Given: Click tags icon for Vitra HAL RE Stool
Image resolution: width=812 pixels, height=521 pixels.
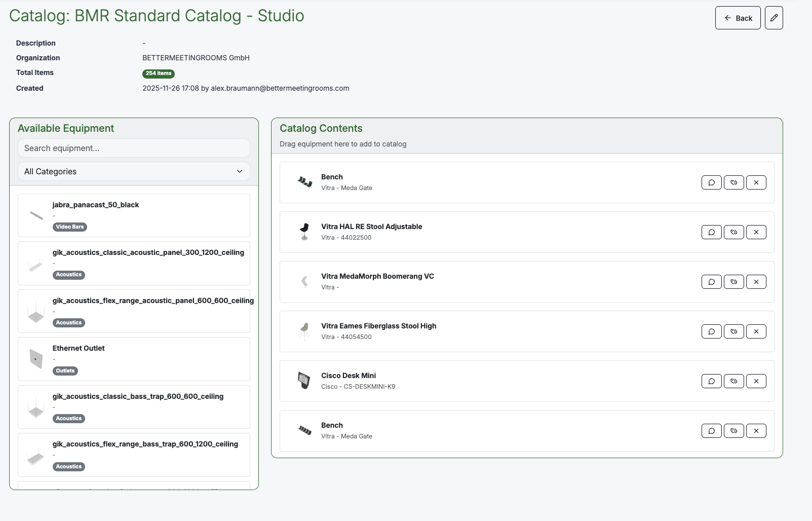Looking at the screenshot, I should (733, 232).
